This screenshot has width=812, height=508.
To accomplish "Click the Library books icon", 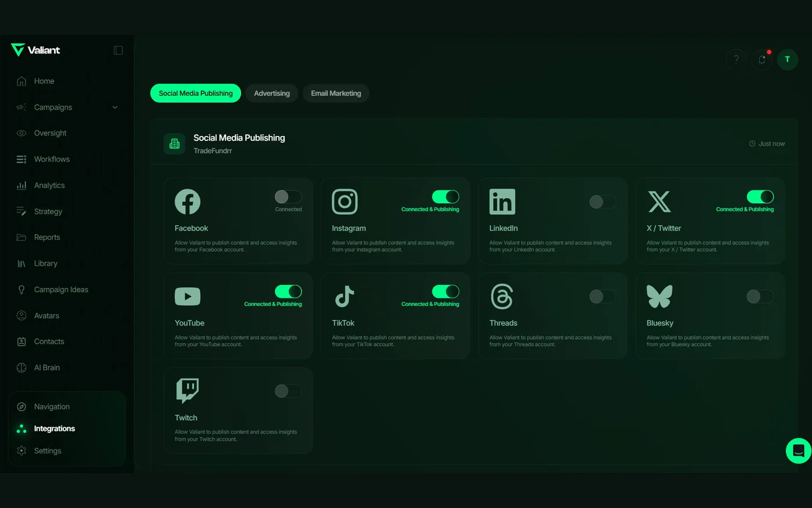I will coord(21,264).
